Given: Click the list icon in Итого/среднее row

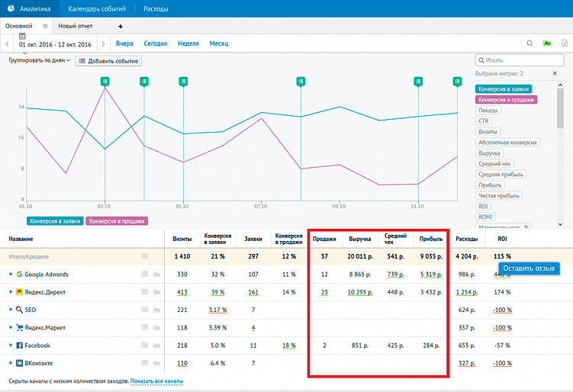Looking at the screenshot, I should (x=145, y=256).
